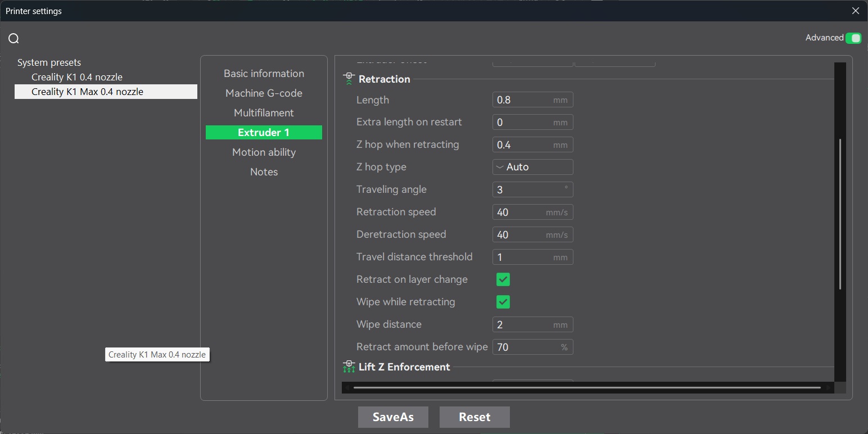This screenshot has height=434, width=868.
Task: Click the search magnifier icon
Action: [x=13, y=38]
